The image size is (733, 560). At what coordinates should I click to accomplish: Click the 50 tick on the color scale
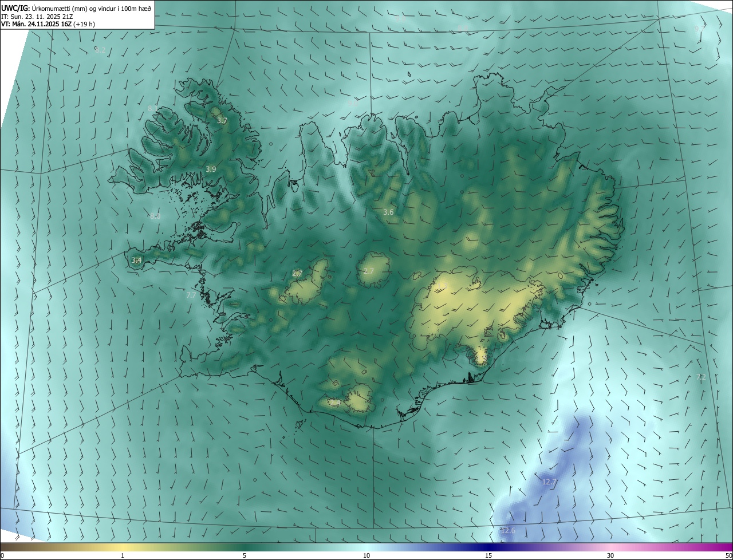(x=728, y=555)
